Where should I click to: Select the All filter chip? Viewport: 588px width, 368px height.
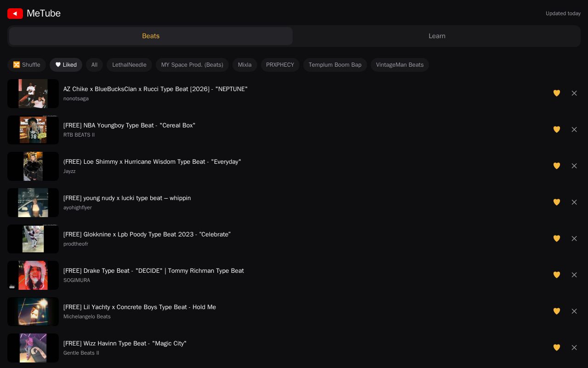(x=94, y=65)
